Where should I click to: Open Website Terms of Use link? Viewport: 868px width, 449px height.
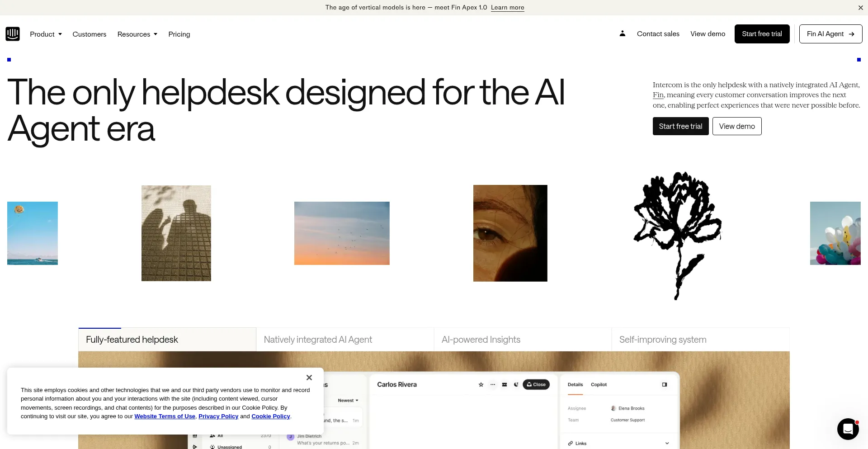tap(165, 416)
